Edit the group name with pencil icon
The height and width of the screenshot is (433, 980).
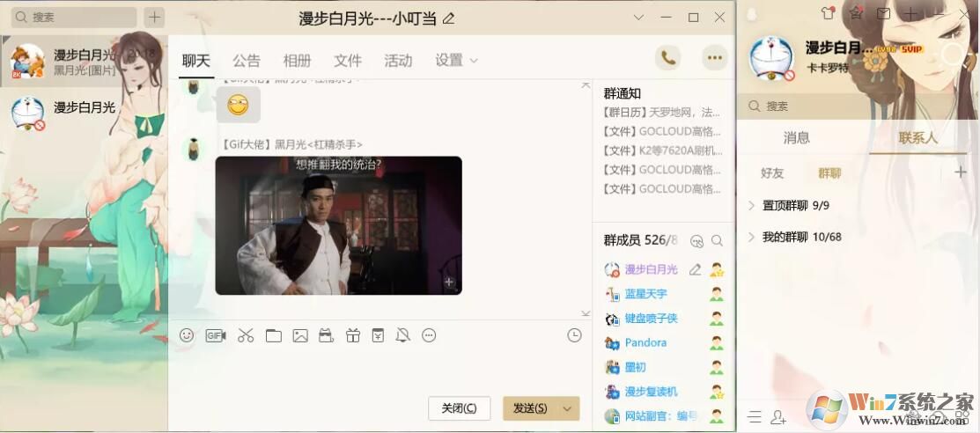tap(448, 18)
